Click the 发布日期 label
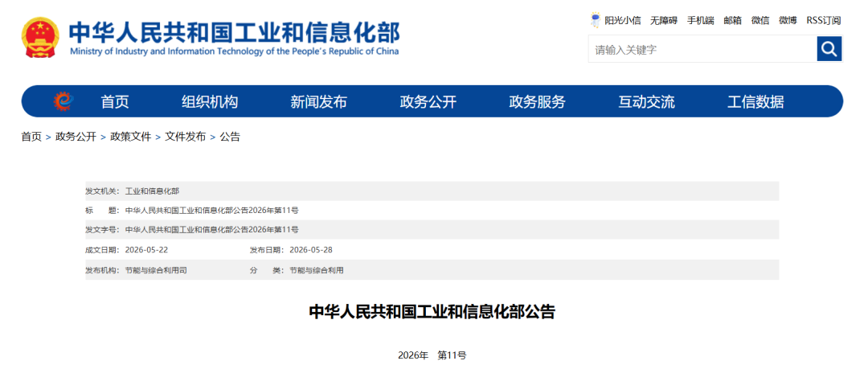This screenshot has height=365, width=868. coord(267,250)
